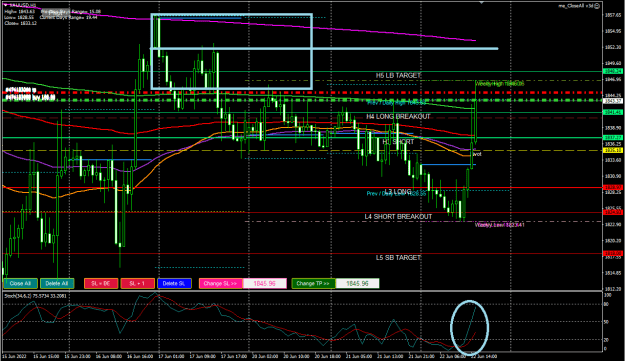The image size is (625, 361).
Task: Click the Close All button
Action: coord(20,283)
